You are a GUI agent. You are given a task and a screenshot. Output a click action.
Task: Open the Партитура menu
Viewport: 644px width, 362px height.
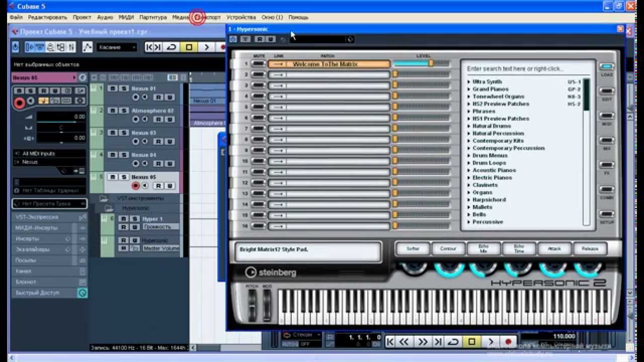[x=153, y=17]
